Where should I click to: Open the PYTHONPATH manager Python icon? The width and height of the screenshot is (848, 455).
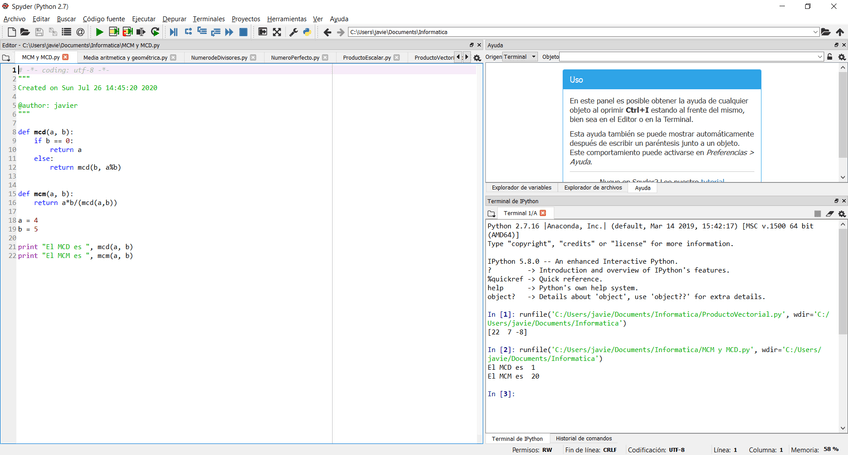307,32
